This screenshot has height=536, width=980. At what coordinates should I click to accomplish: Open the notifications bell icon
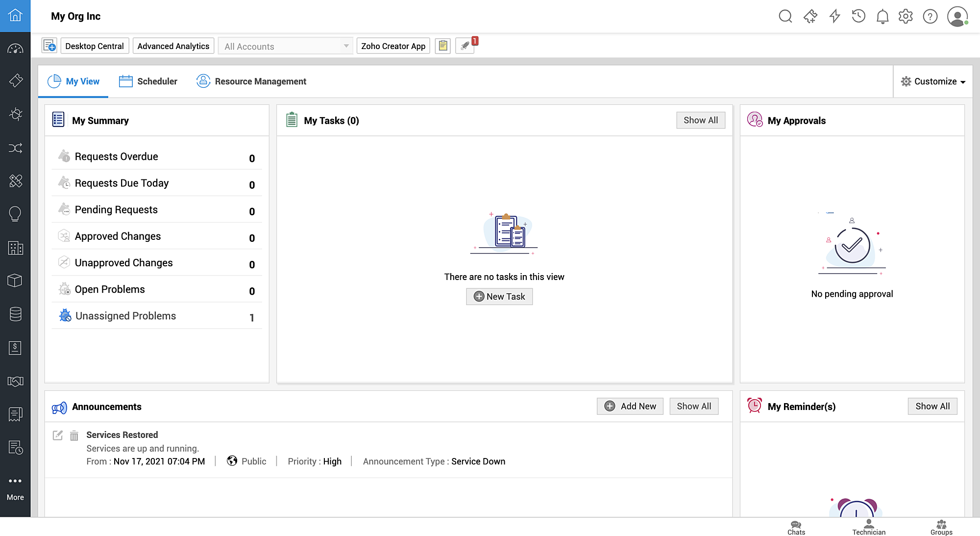coord(882,16)
